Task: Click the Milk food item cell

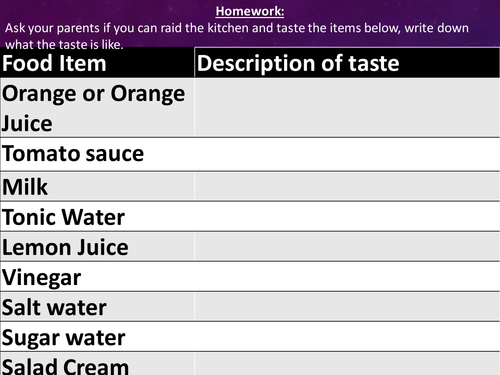Action: [97, 186]
